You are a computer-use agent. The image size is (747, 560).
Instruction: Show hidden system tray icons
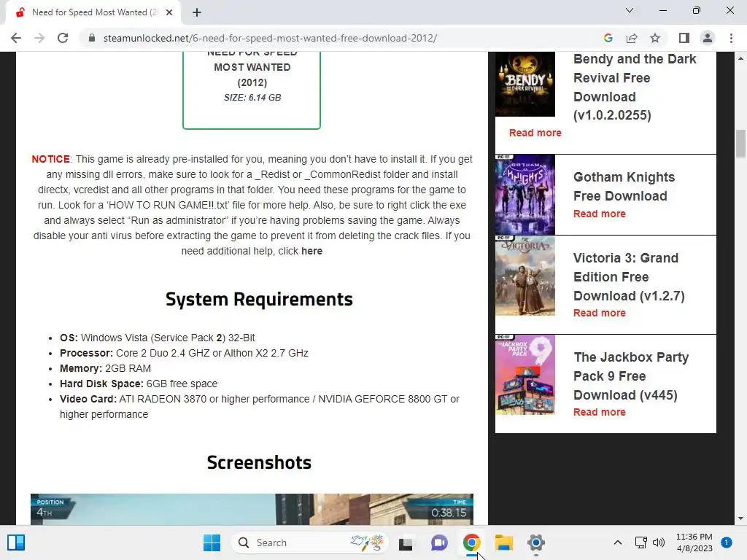point(617,542)
